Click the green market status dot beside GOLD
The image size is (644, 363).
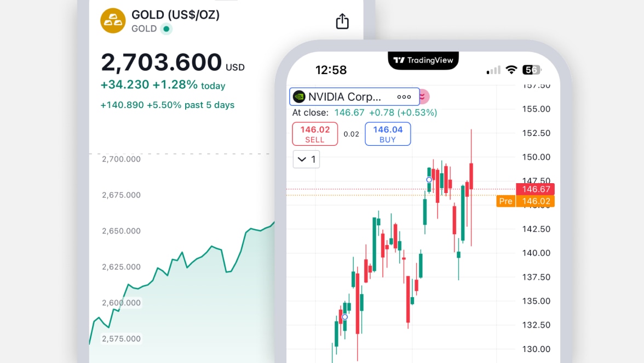tap(166, 29)
